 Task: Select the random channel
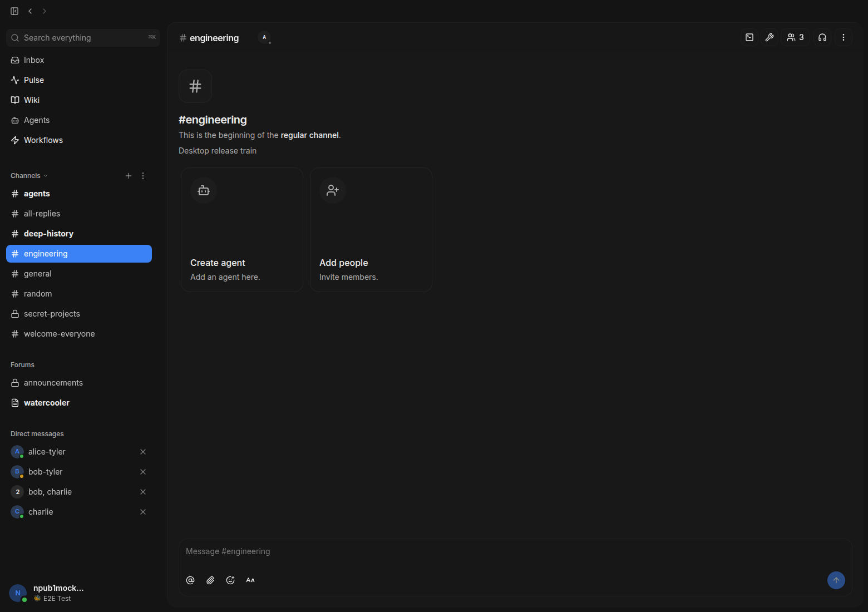click(79, 294)
